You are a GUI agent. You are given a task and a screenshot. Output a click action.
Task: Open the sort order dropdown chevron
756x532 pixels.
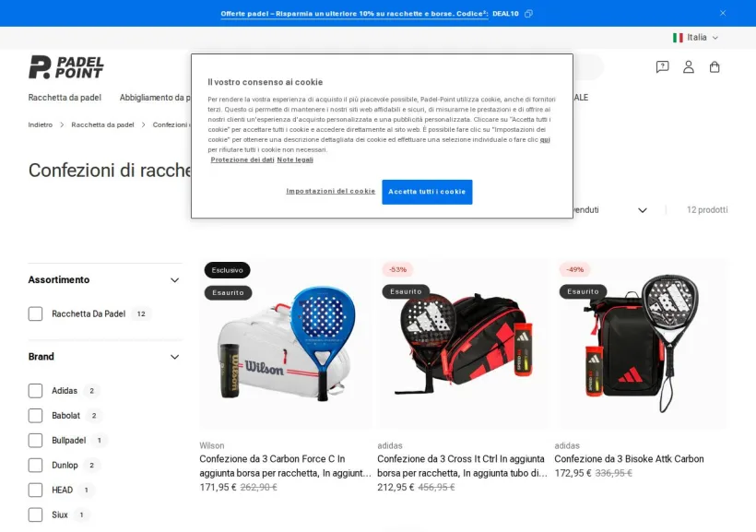click(643, 210)
